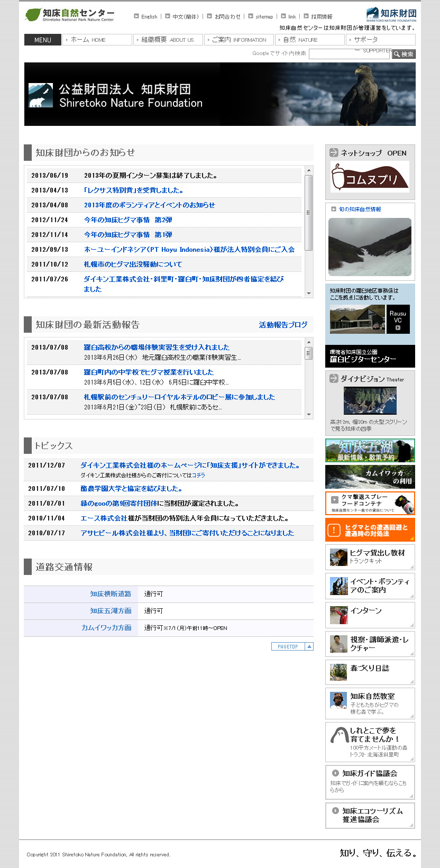Open the Shiretoko Nature Foundation logo link

pyautogui.click(x=391, y=15)
